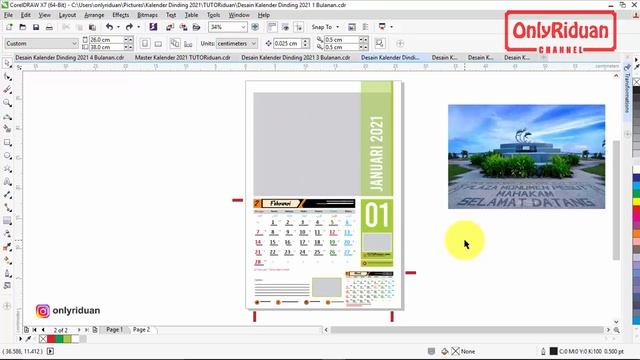This screenshot has height=360, width=640.
Task: Click the Export icon in toolbar
Action: [183, 27]
